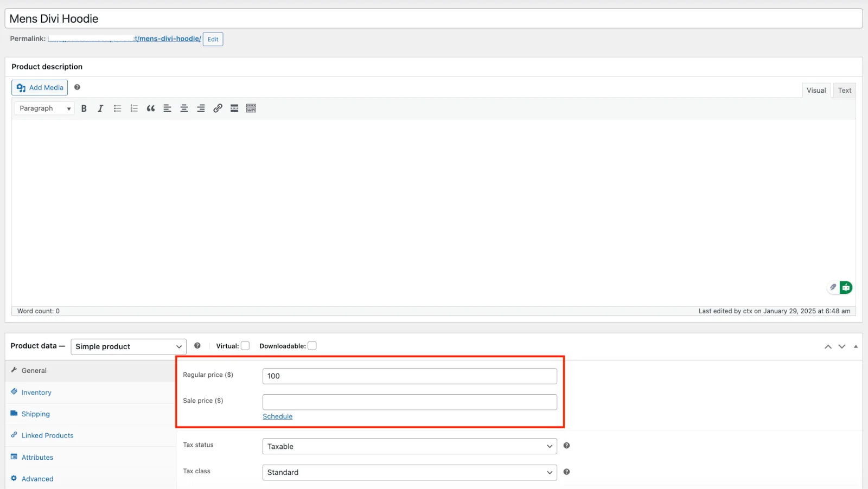Align text right
The height and width of the screenshot is (489, 868).
(x=201, y=108)
